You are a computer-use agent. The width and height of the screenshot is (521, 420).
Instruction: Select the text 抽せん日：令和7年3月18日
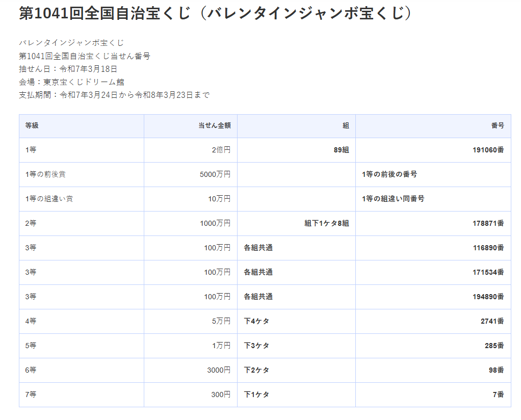(x=68, y=69)
